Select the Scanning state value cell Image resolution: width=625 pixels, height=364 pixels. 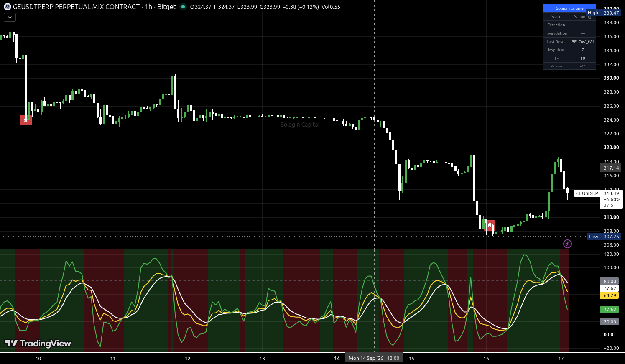tap(582, 17)
